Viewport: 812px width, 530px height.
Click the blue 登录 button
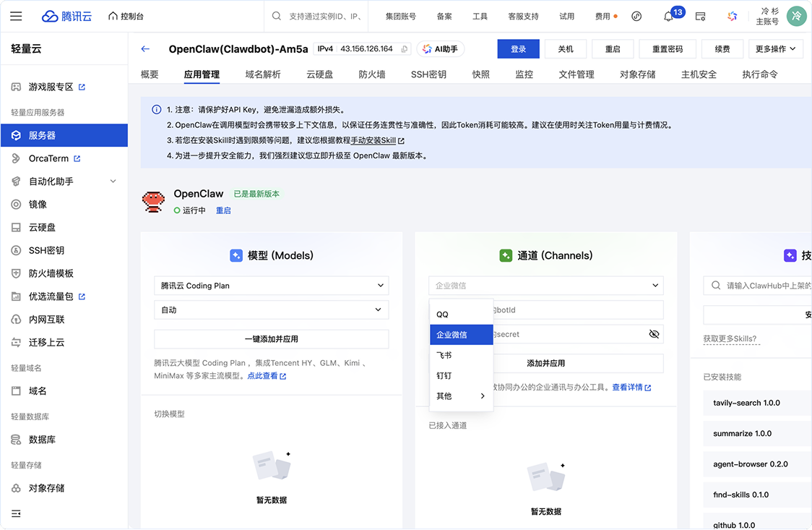click(x=518, y=49)
